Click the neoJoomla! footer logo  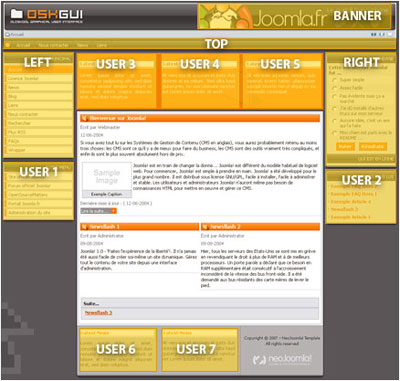coord(282,360)
